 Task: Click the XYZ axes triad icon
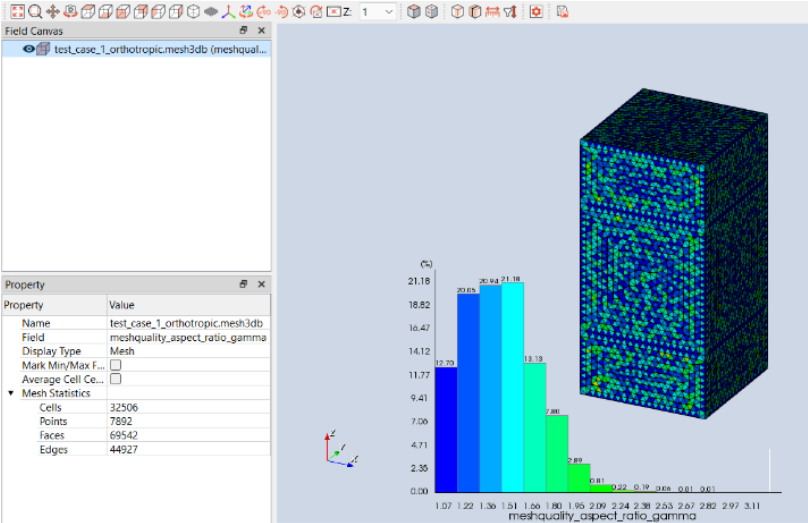coord(228,12)
